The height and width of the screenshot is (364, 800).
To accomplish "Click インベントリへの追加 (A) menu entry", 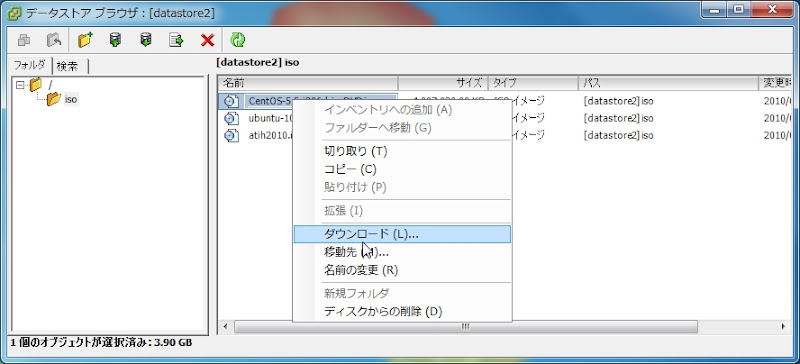I will coord(402,110).
